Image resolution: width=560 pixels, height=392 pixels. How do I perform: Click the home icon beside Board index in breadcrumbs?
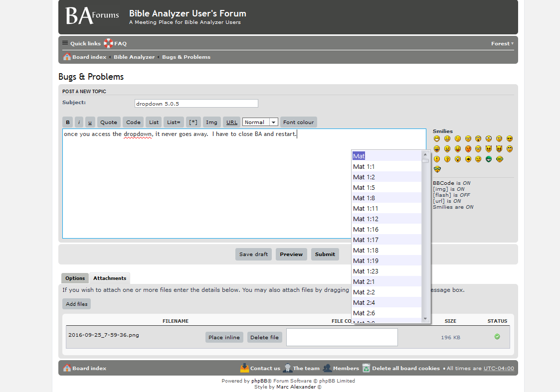[x=67, y=57]
